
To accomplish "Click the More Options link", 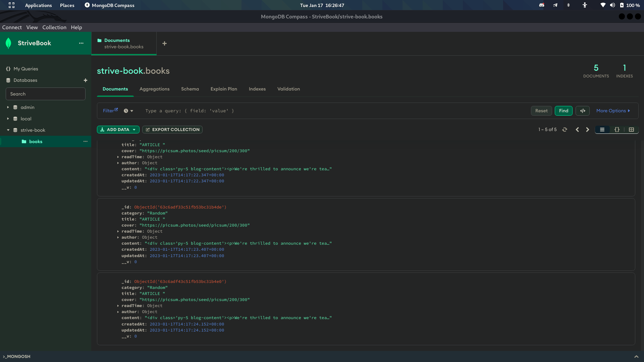I will click(x=611, y=111).
